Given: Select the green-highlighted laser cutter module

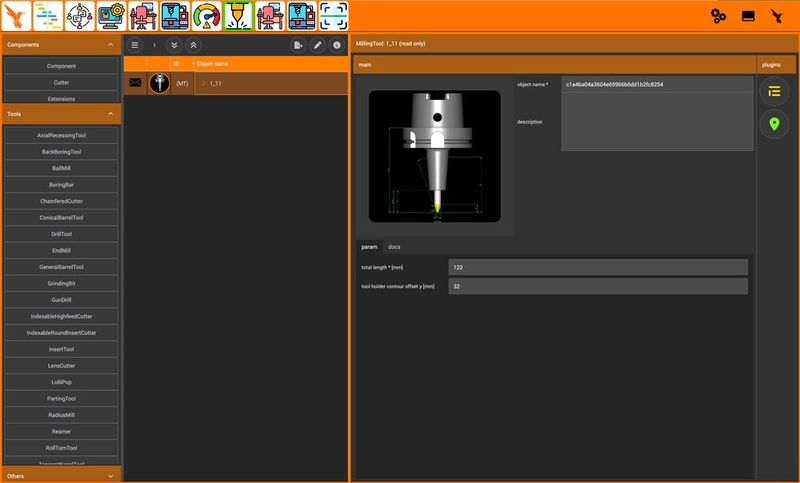Looking at the screenshot, I should 238,16.
